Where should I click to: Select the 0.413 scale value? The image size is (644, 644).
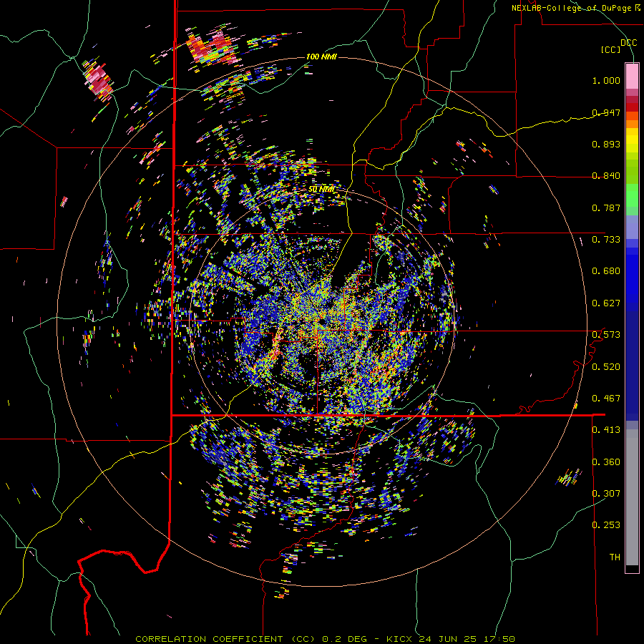point(606,430)
